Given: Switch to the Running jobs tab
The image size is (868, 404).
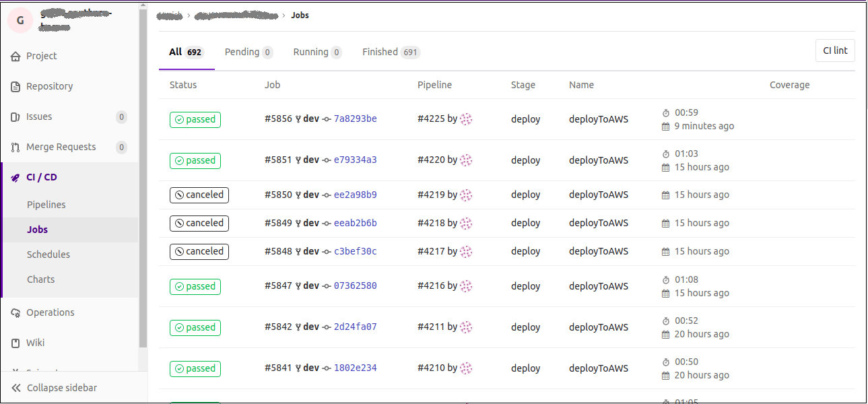Looking at the screenshot, I should coord(310,51).
